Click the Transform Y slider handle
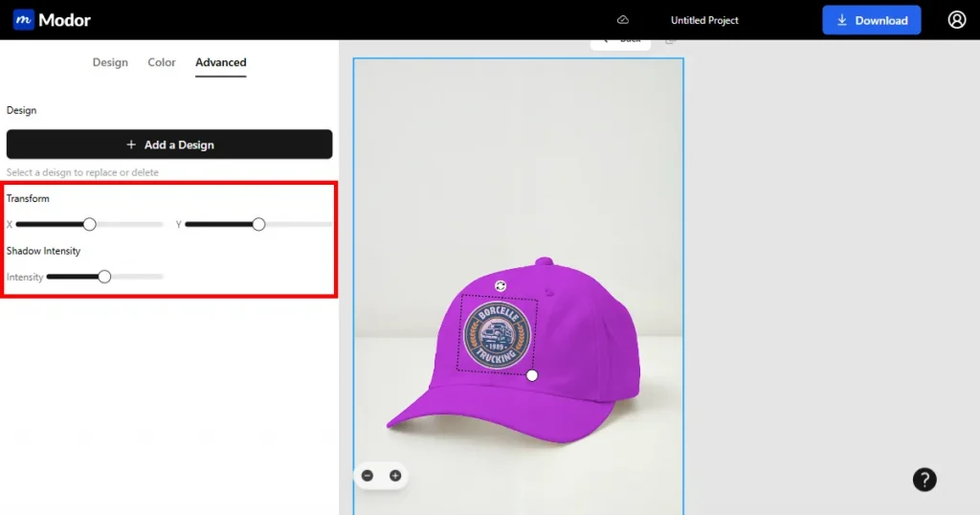This screenshot has width=980, height=515. (258, 224)
